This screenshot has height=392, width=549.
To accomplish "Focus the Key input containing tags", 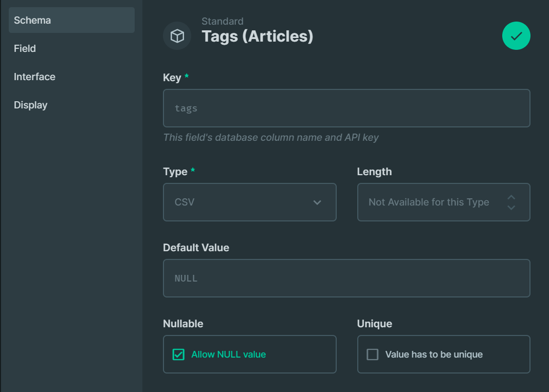I will pyautogui.click(x=346, y=108).
